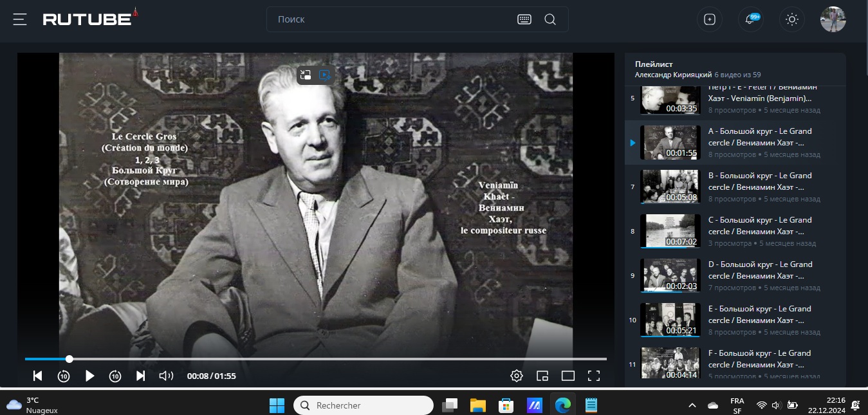The image size is (868, 415).
Task: Open the player settings gear
Action: [x=516, y=376]
